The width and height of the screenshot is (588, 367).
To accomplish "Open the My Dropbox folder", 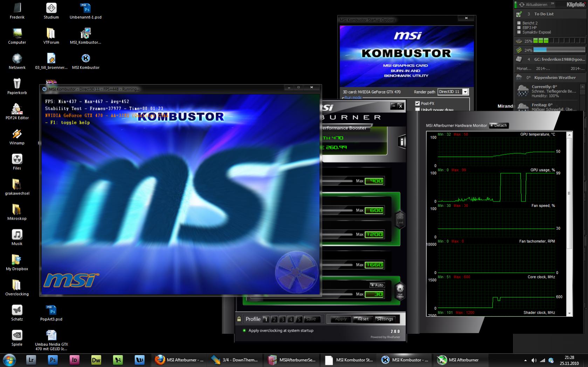I will (17, 263).
